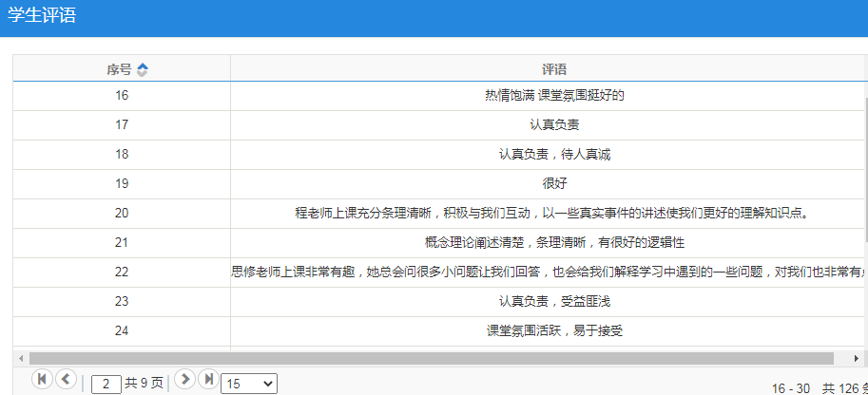868x395 pixels.
Task: Select the comment 热情饱满 课堂氛围挺好的
Action: (x=553, y=95)
